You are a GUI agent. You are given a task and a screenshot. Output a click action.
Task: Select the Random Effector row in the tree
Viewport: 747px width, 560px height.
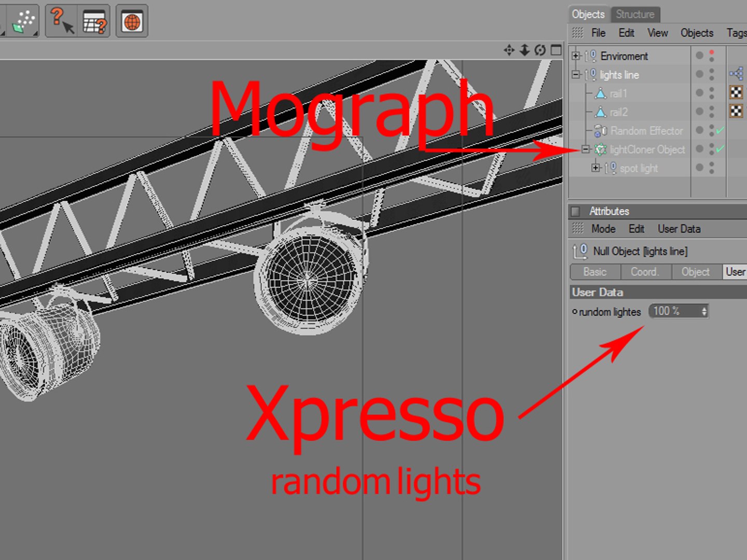tap(646, 131)
